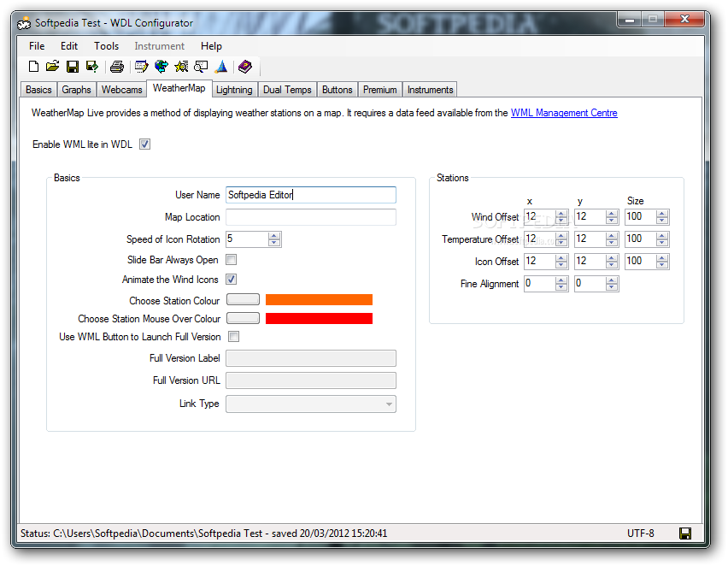Click the Full Version URL field

point(311,380)
